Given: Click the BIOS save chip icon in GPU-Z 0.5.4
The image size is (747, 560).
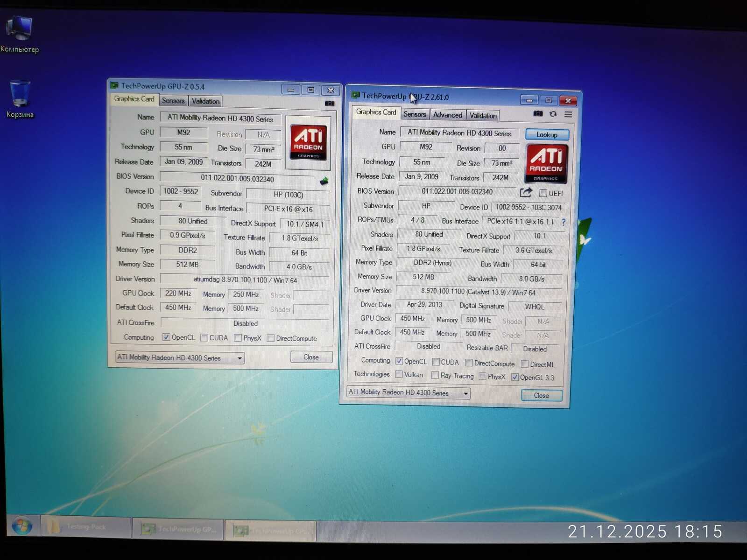Looking at the screenshot, I should pyautogui.click(x=324, y=181).
